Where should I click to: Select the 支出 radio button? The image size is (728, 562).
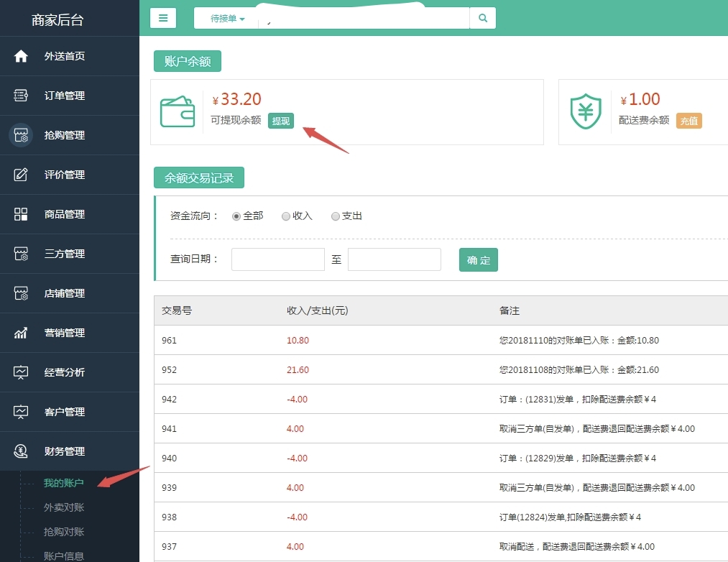pyautogui.click(x=336, y=216)
